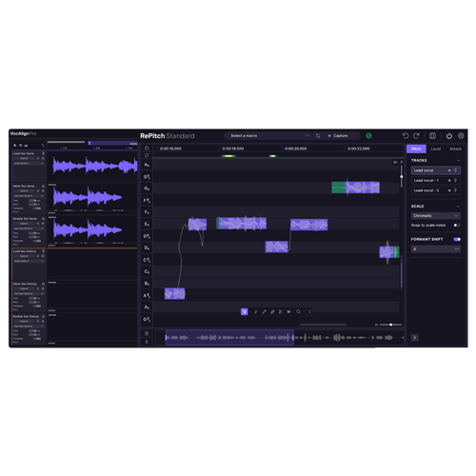Open the Lead Vox Chorus guide dropdown
The width and height of the screenshot is (476, 476).
tap(29, 261)
